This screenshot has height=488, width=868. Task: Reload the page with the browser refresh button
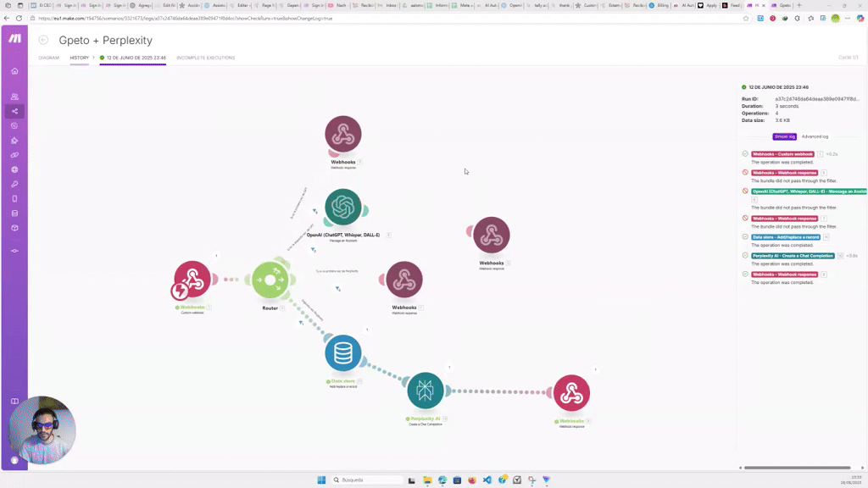click(x=19, y=19)
